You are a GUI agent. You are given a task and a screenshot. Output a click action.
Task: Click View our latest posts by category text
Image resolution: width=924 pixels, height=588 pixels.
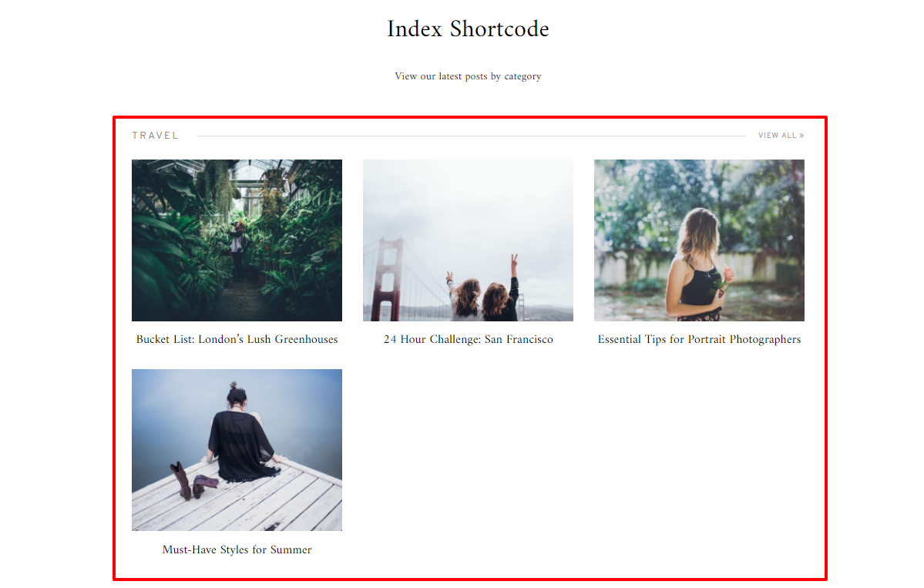pos(468,76)
